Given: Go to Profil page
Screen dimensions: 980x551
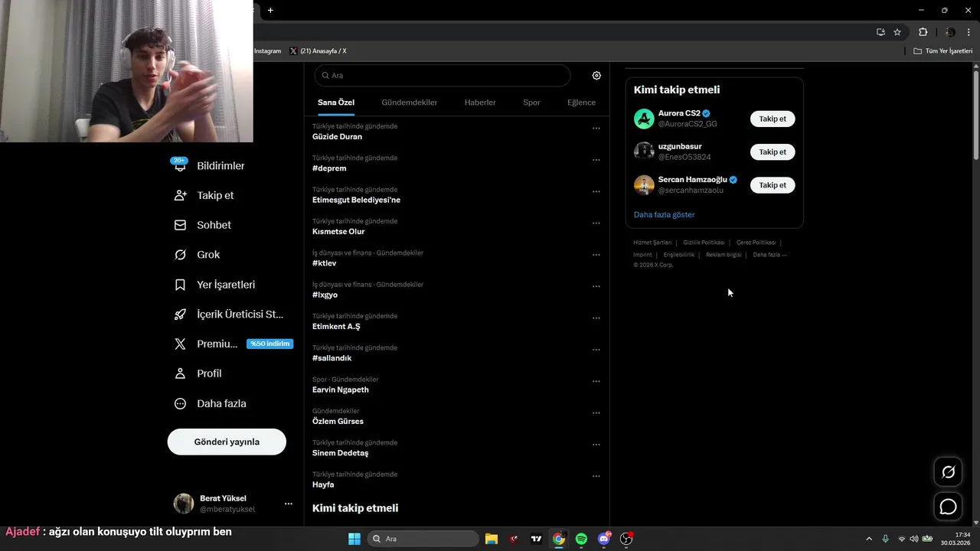Looking at the screenshot, I should point(198,373).
